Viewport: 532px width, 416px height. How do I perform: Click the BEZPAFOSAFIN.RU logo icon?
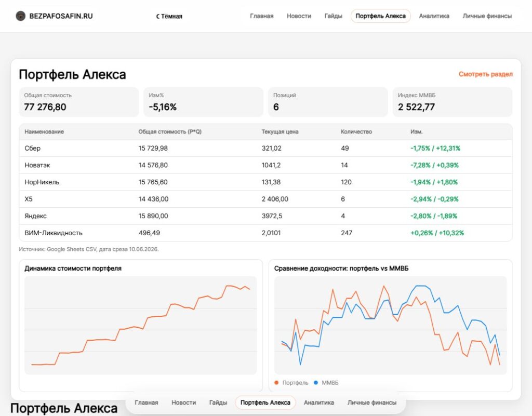21,16
